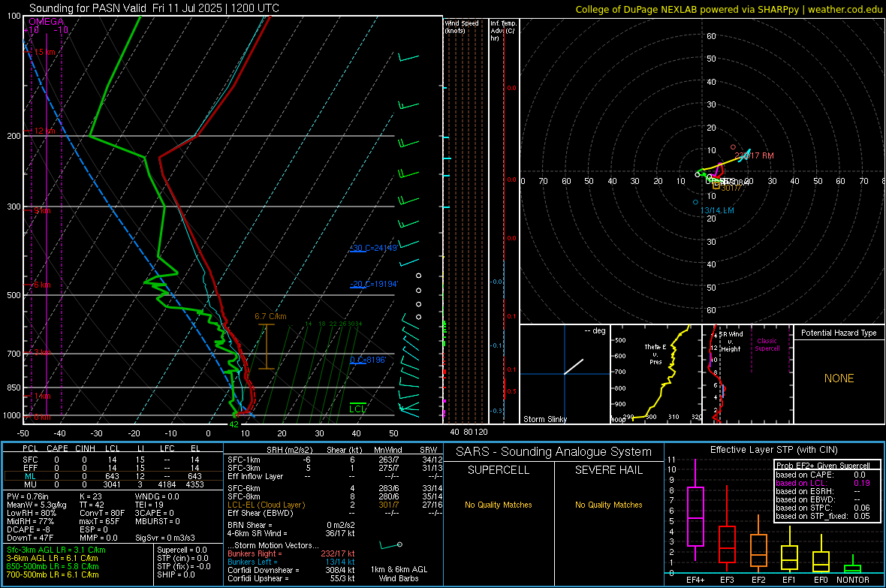Click the 'Inf. Temp. Adv.' panel header
Viewport: 886px width, 588px height.
pyautogui.click(x=503, y=31)
